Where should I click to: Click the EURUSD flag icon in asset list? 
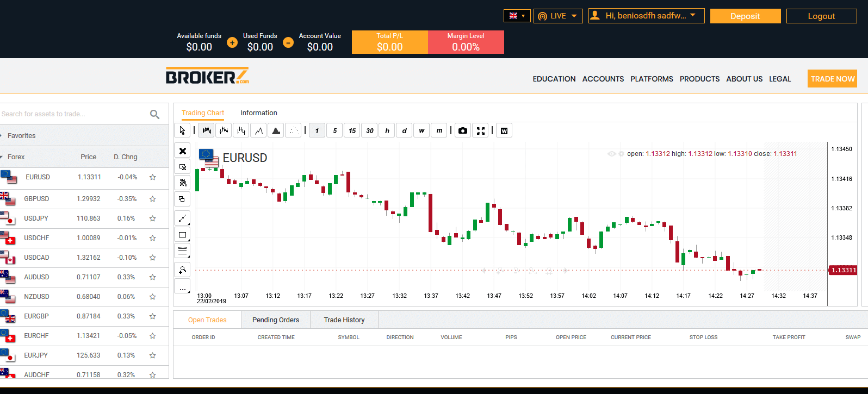coord(9,177)
